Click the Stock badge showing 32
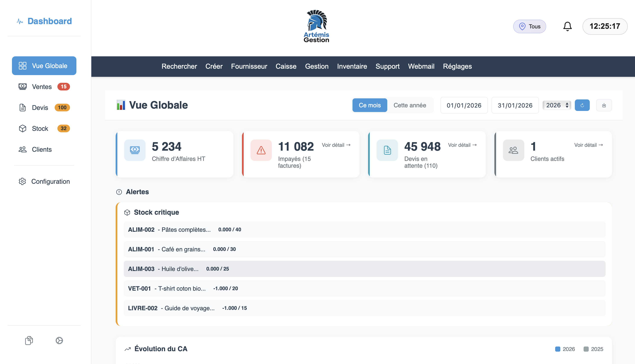This screenshot has height=364, width=635. point(64,128)
